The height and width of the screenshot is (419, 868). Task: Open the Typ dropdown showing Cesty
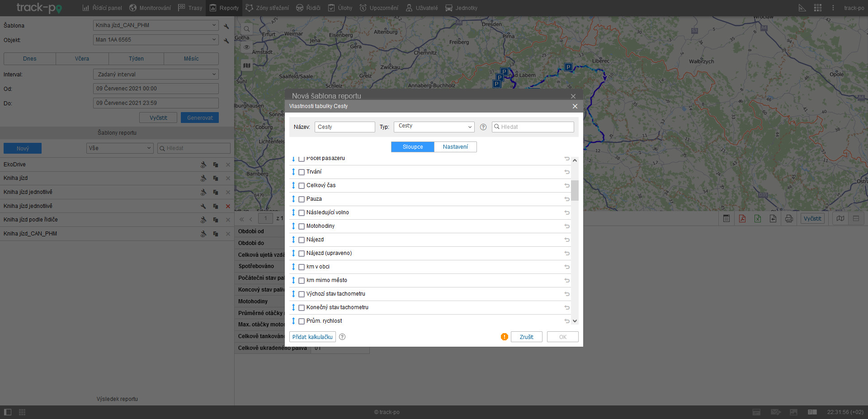(x=434, y=127)
